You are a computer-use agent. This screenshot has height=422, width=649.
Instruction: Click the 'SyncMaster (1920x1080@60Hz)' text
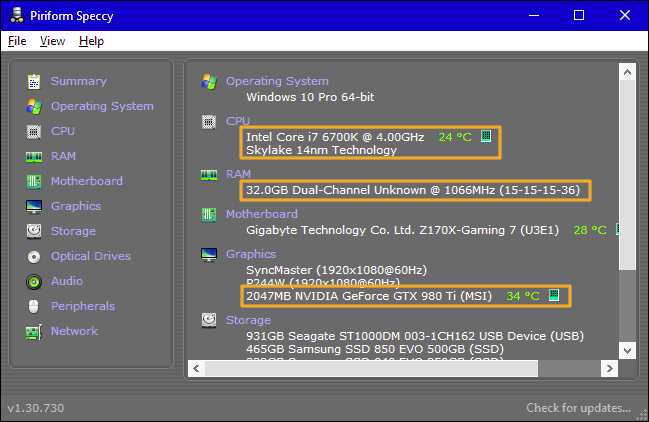click(x=337, y=270)
